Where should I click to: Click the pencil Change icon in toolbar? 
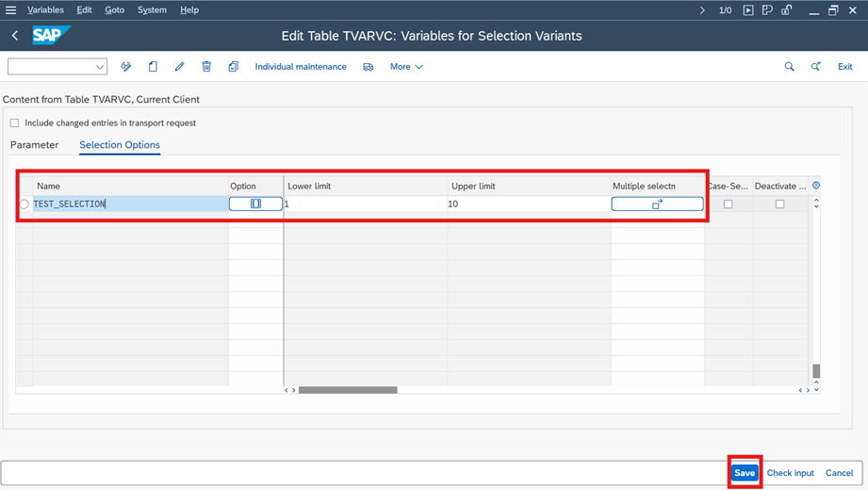[x=179, y=67]
